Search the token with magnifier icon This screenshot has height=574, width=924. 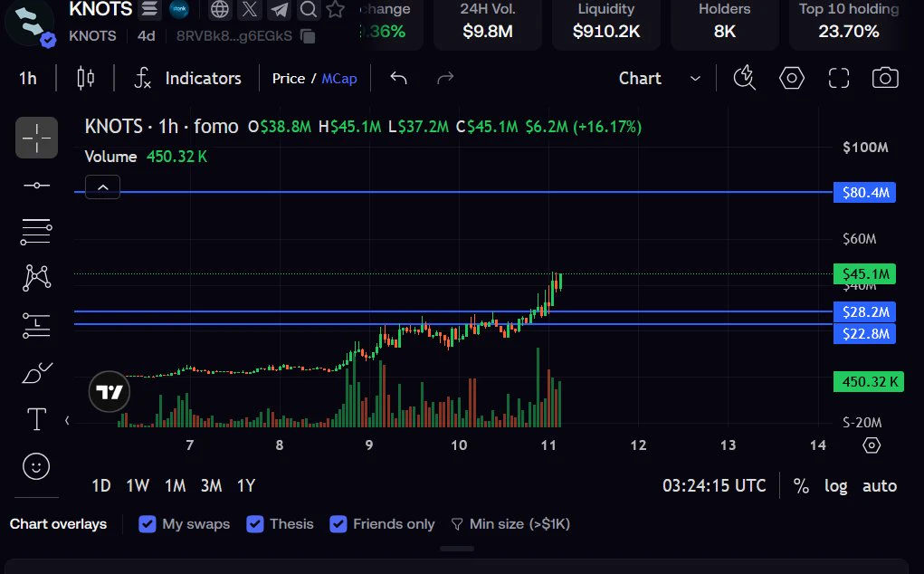(309, 9)
